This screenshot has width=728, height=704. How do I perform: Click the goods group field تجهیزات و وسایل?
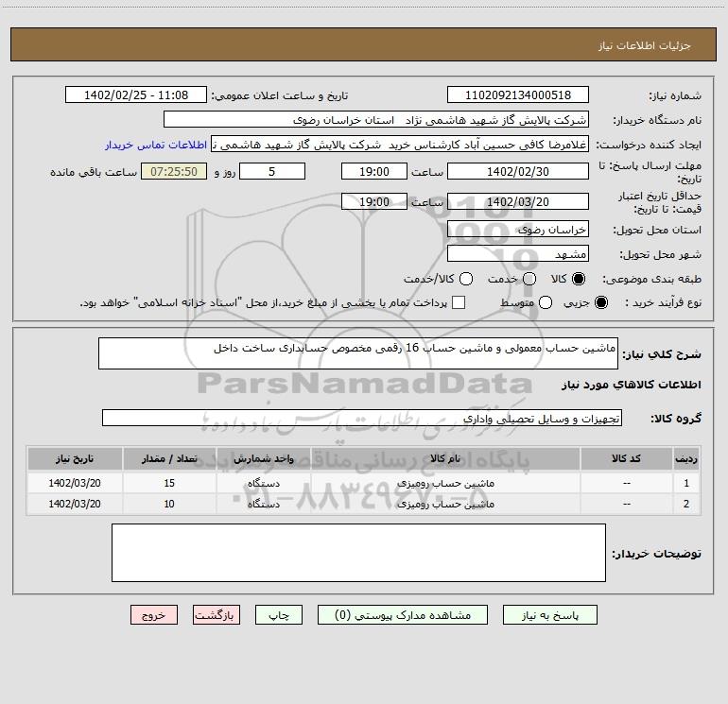click(x=362, y=418)
